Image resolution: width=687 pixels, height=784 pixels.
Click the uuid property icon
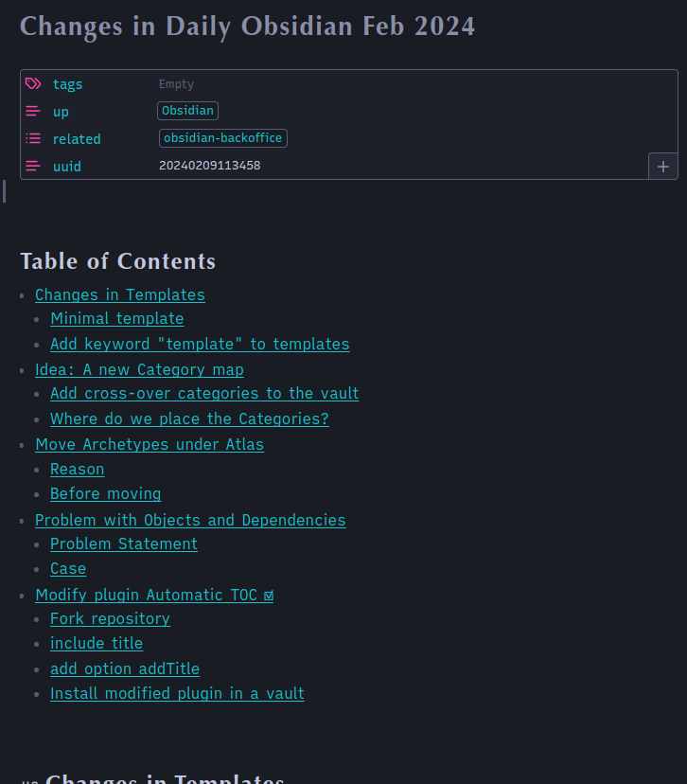(x=33, y=166)
